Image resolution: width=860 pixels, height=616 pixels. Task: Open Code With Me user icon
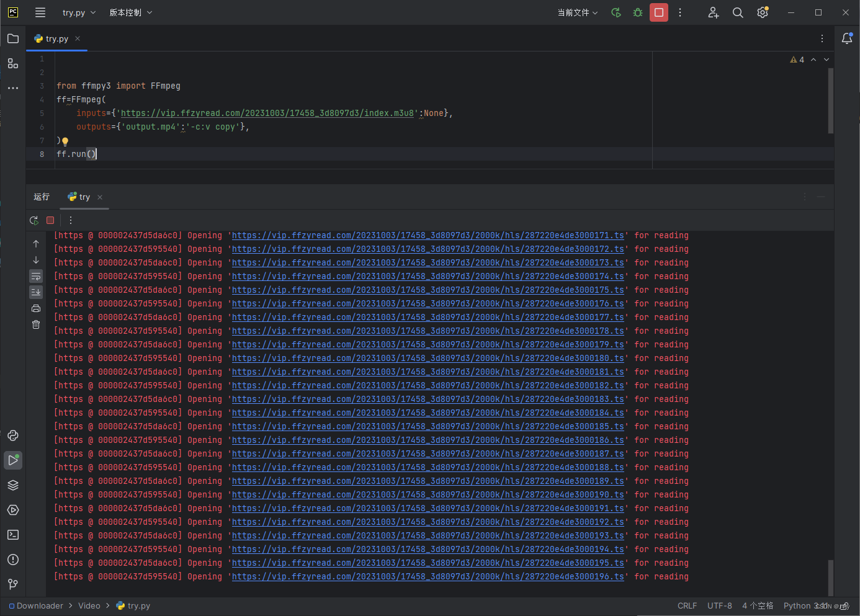(714, 12)
